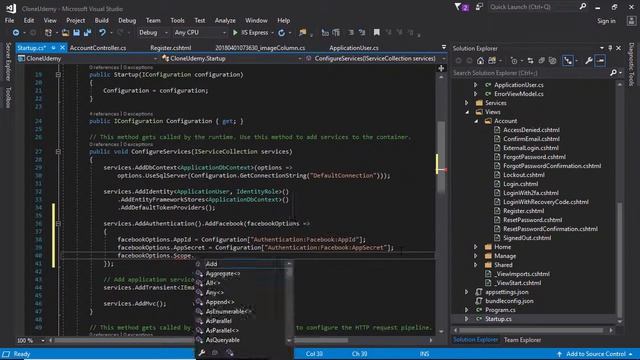This screenshot has width=640, height=360.
Task: Switch to the ApplicationUser.cs tab
Action: point(354,48)
